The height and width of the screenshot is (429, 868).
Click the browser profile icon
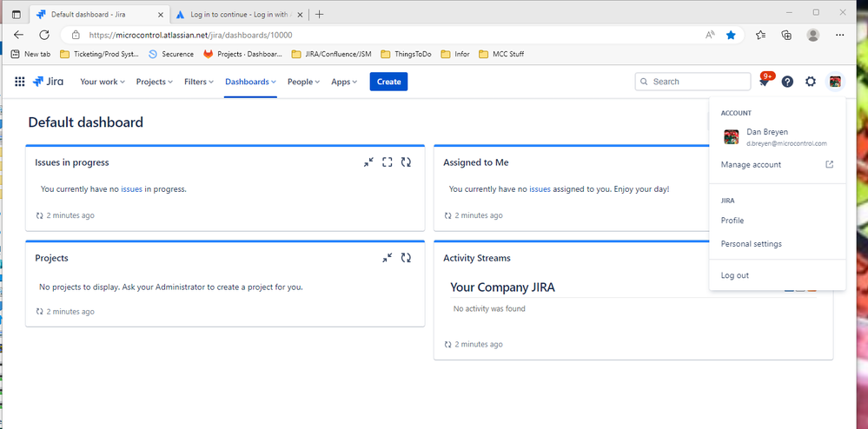812,35
